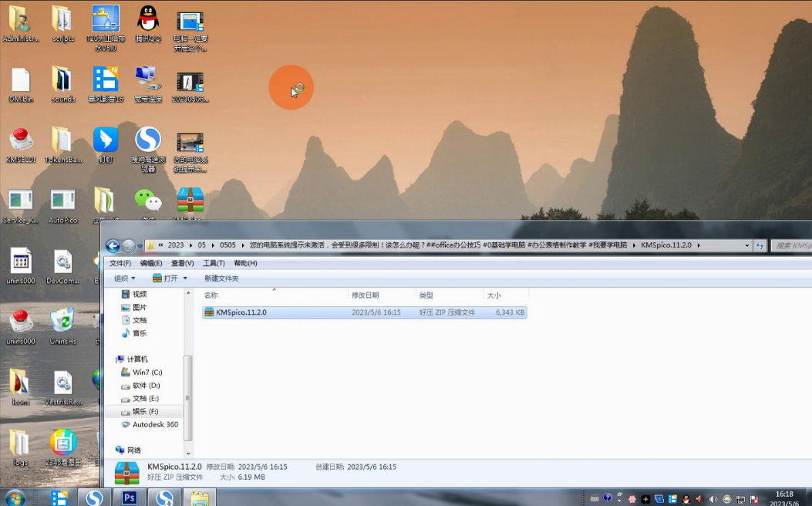Select the AutoPico desktop icon
Image resolution: width=812 pixels, height=506 pixels.
pos(62,206)
